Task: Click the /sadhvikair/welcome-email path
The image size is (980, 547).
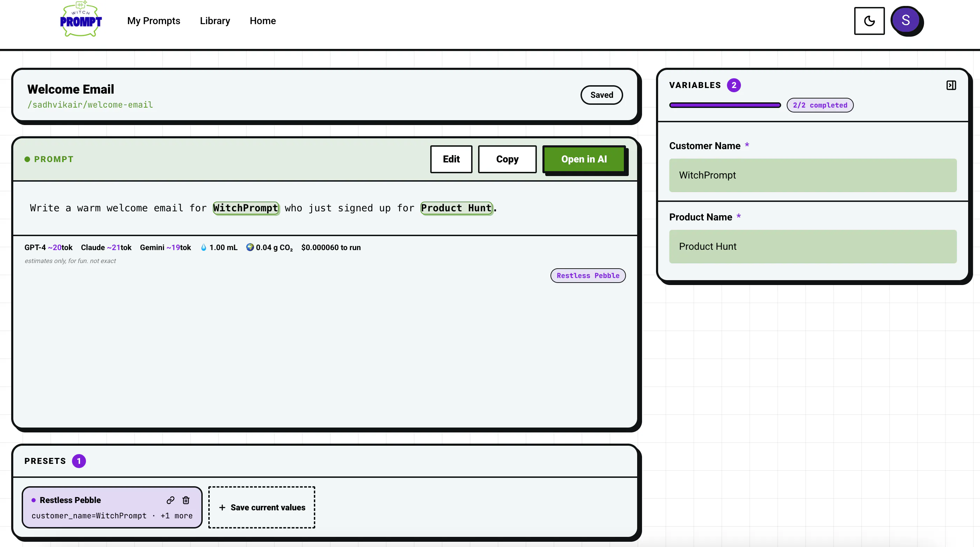Action: point(90,104)
